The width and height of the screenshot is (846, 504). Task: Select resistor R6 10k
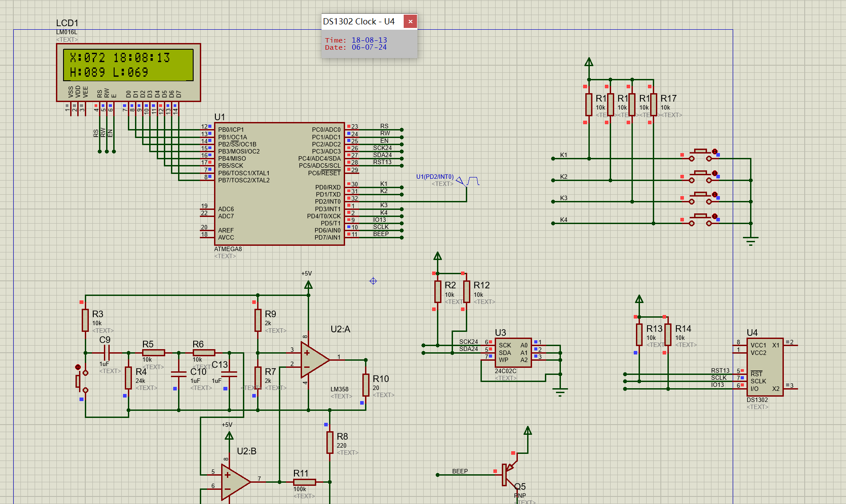204,353
